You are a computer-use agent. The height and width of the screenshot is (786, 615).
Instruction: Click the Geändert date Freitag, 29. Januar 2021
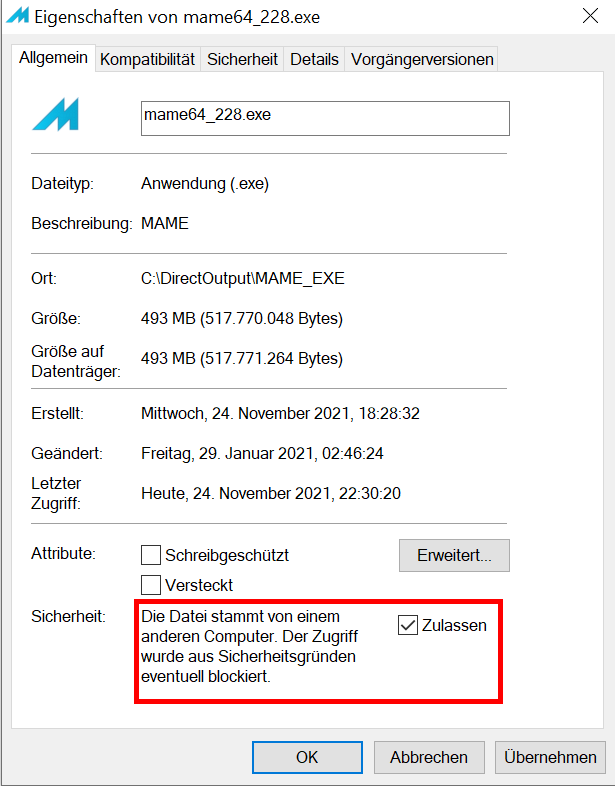point(262,454)
